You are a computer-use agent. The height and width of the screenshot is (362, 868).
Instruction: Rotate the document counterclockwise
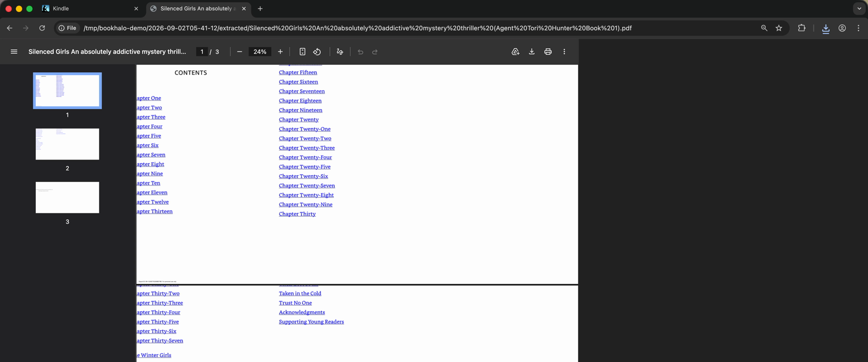click(x=317, y=52)
